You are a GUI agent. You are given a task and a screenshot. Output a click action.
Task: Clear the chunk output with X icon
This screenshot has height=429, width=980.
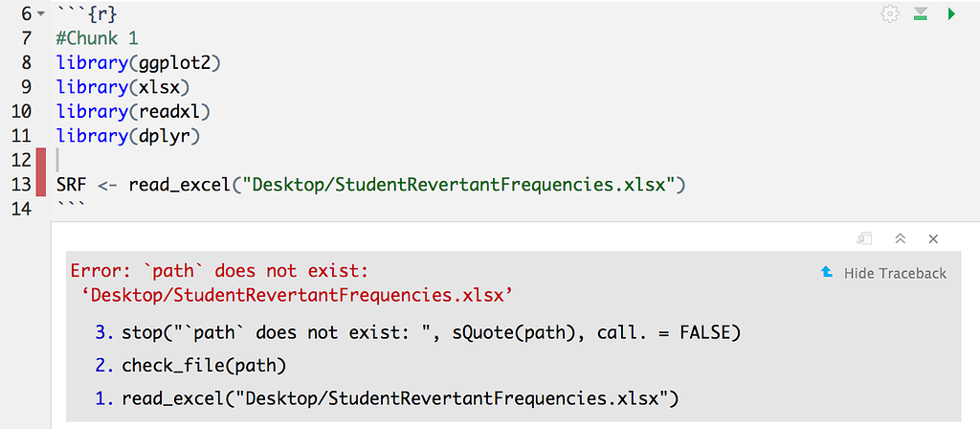pyautogui.click(x=933, y=238)
